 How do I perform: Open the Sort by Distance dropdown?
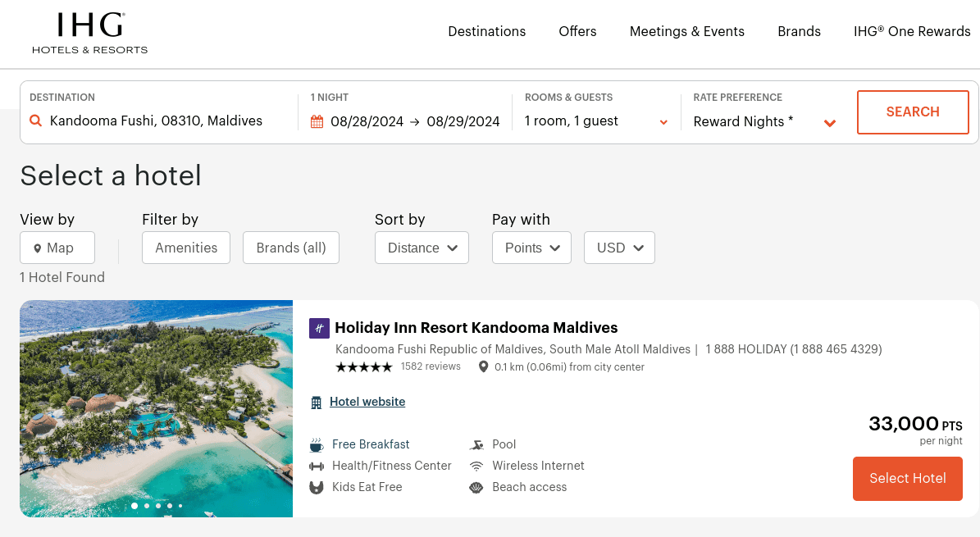coord(422,248)
